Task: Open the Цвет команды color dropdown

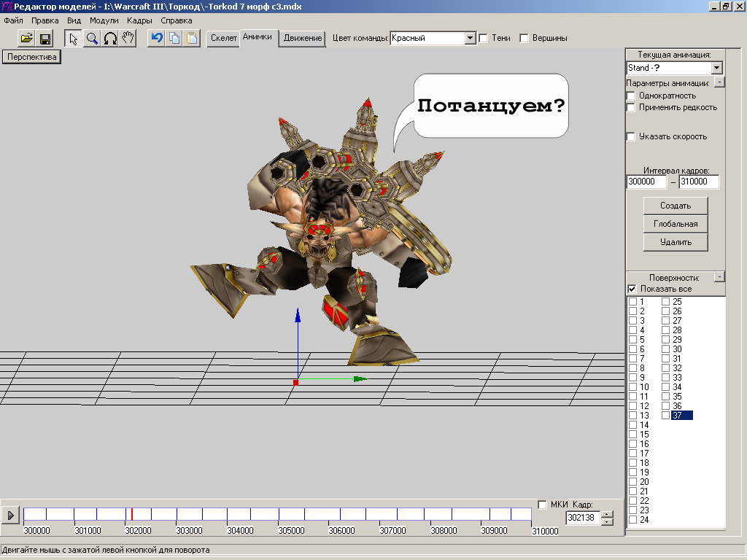Action: [x=471, y=38]
